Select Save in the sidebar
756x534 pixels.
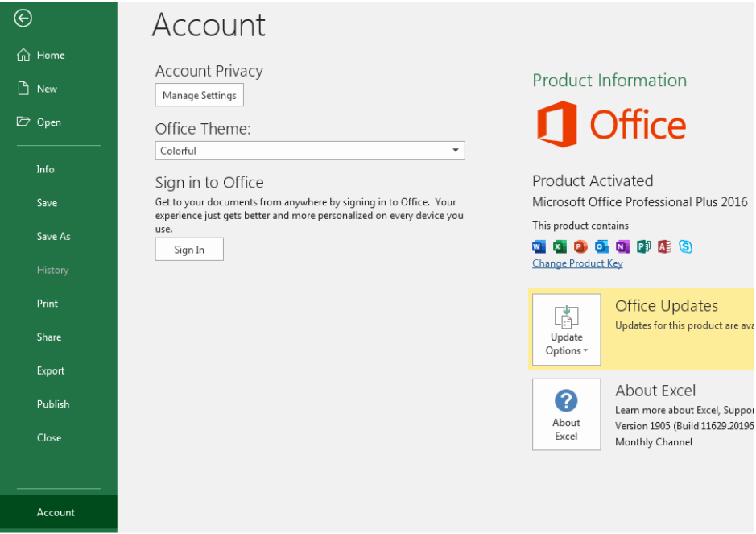pyautogui.click(x=47, y=203)
